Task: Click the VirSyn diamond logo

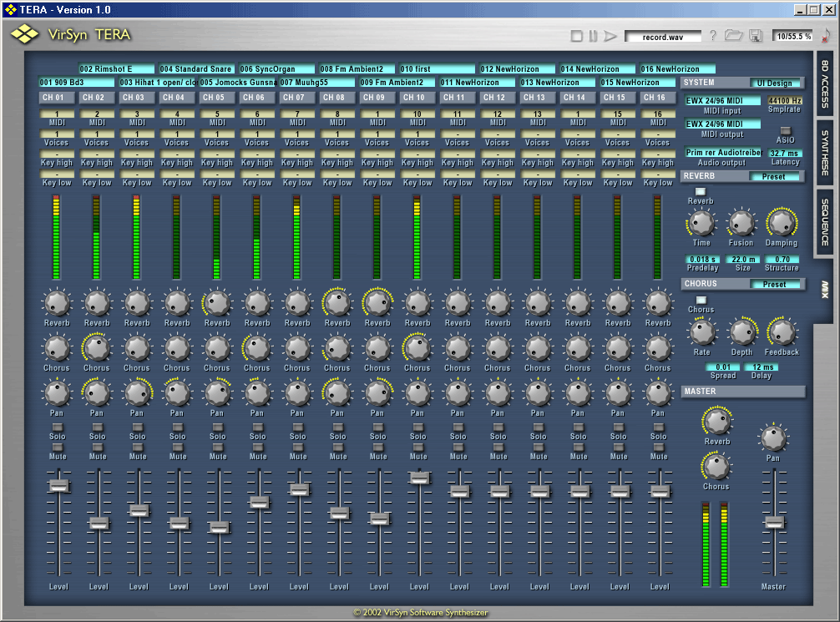Action: coord(25,35)
